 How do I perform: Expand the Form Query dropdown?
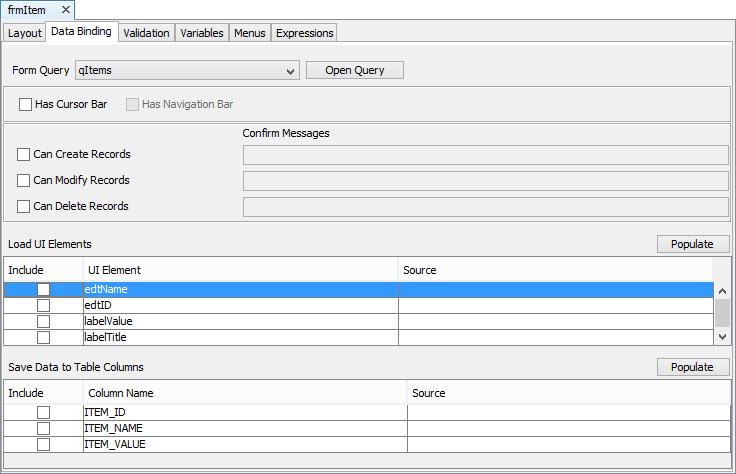(290, 71)
